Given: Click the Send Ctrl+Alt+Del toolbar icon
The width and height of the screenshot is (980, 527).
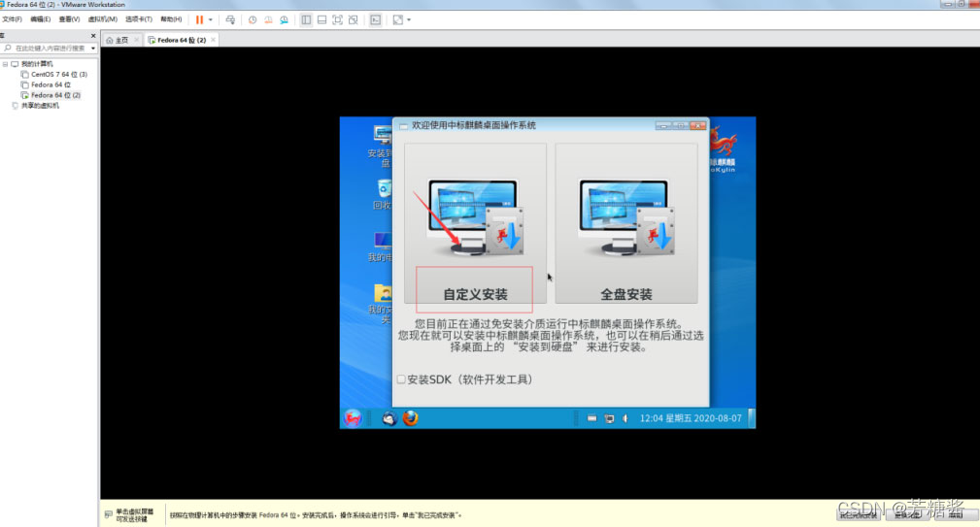Looking at the screenshot, I should coord(230,20).
